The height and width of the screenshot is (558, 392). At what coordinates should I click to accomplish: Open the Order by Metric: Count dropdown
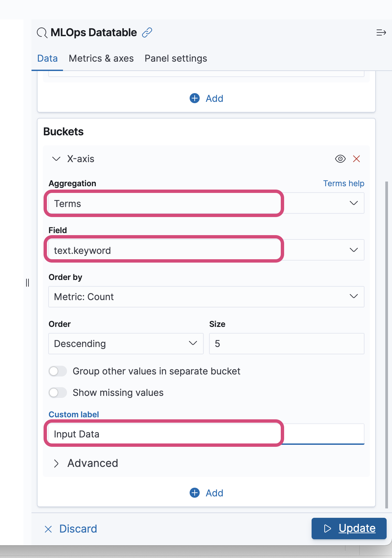[206, 297]
